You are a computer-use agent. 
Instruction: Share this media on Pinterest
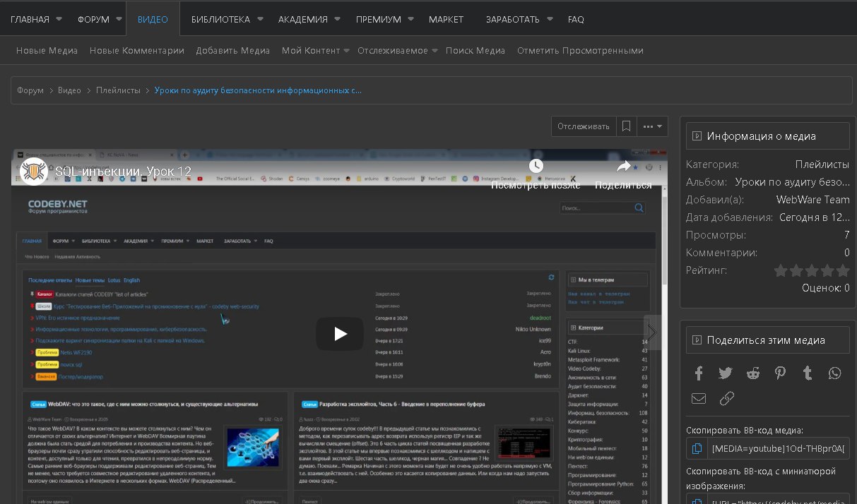(x=780, y=373)
